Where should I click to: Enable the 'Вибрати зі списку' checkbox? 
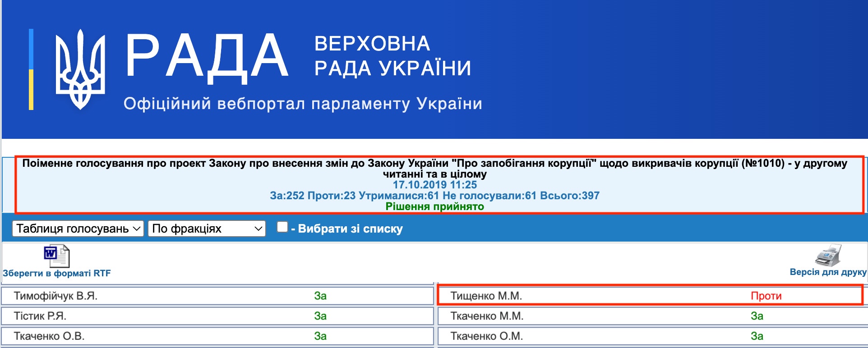[282, 227]
